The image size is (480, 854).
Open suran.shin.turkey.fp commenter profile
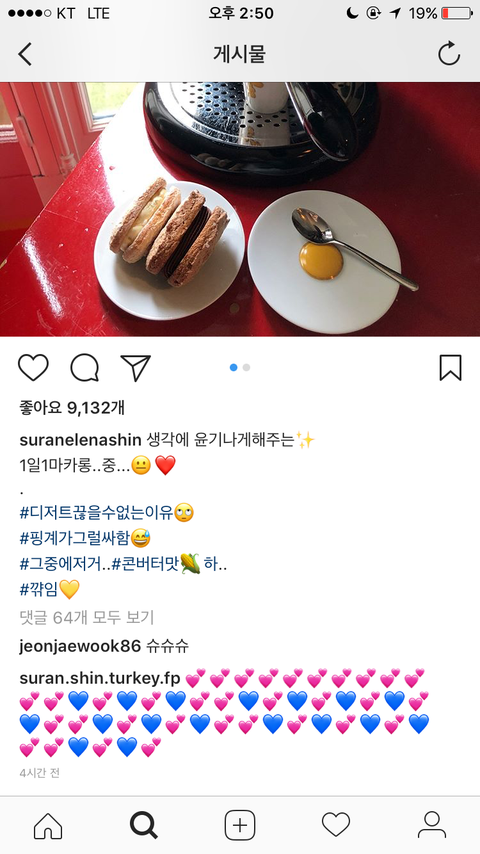(x=100, y=679)
